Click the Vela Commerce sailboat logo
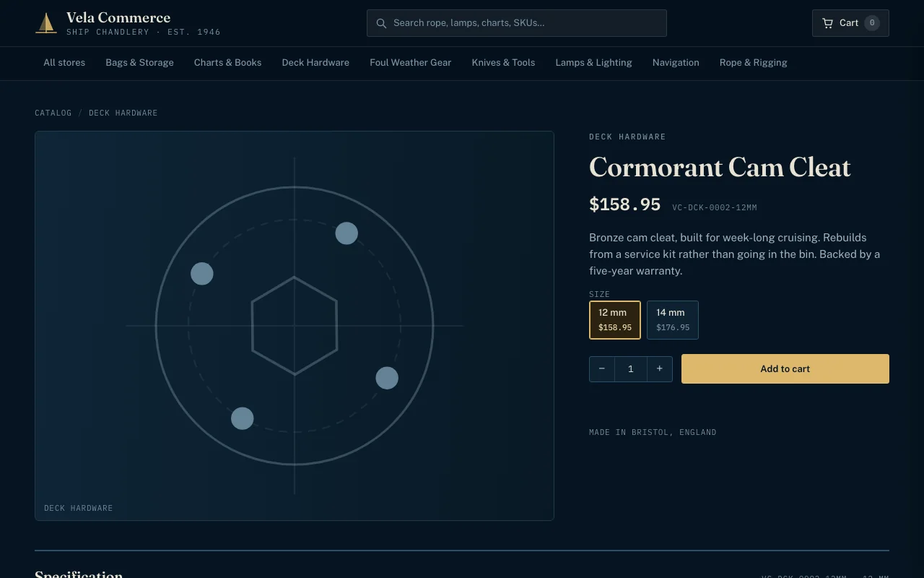 coord(46,23)
